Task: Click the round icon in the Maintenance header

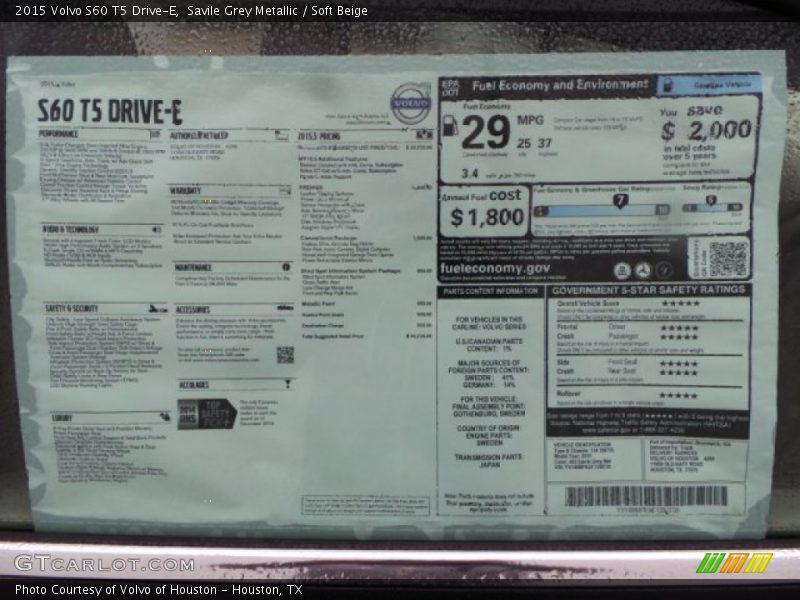Action: click(x=286, y=267)
